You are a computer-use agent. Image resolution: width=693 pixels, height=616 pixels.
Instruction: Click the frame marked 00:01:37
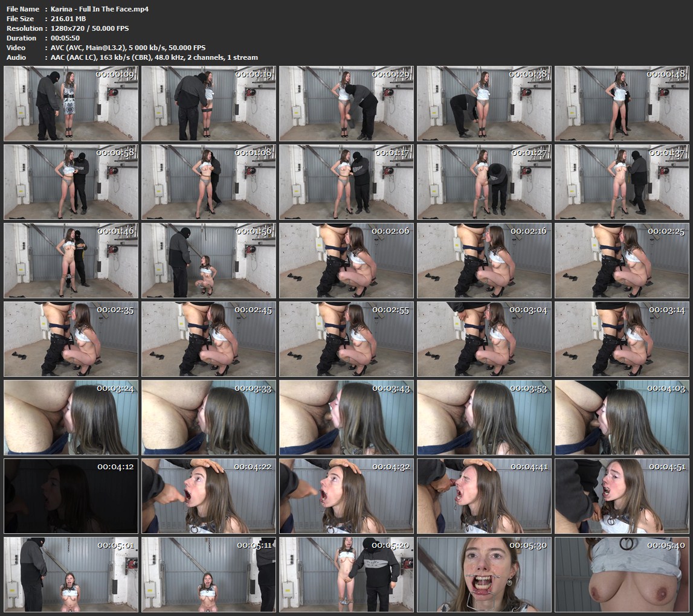tap(622, 182)
